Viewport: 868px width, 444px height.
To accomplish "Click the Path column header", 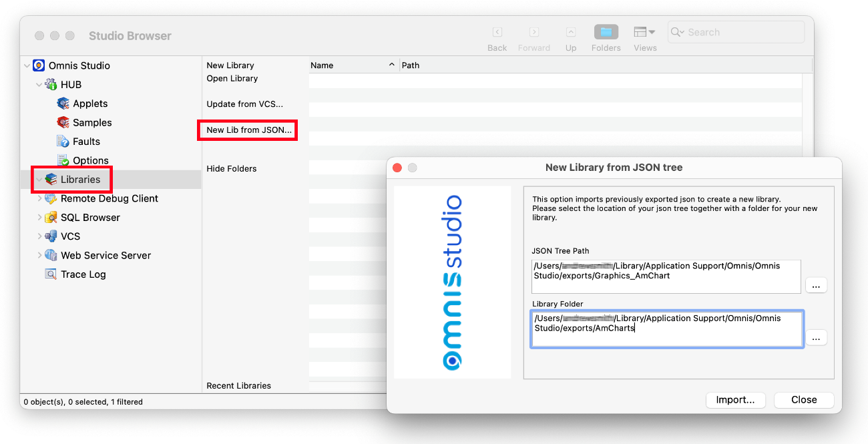I will 606,65.
